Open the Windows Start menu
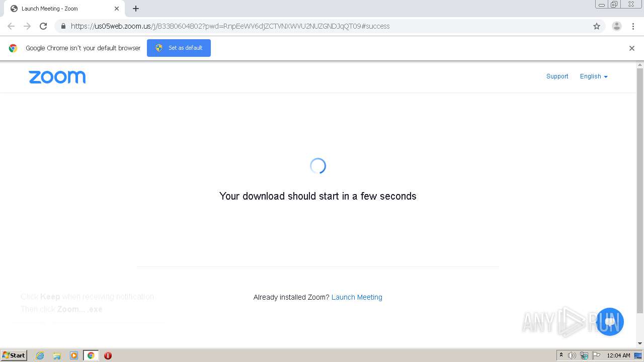This screenshot has width=644, height=362. click(x=14, y=355)
